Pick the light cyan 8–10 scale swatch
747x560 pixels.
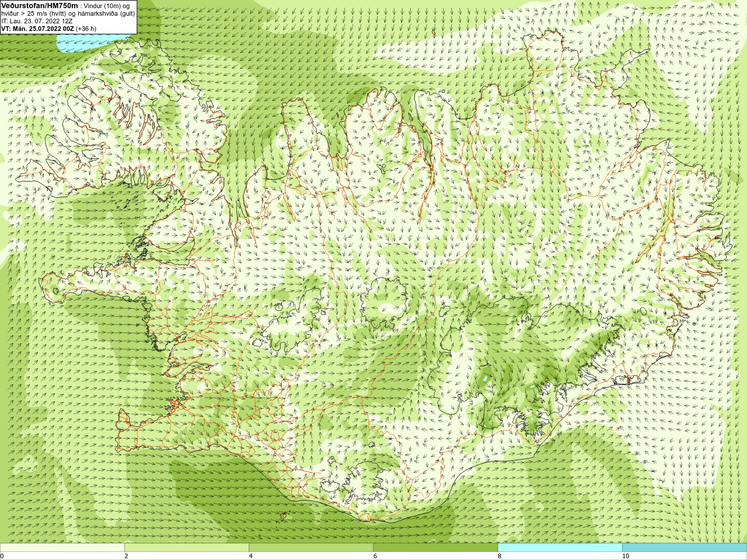point(560,548)
